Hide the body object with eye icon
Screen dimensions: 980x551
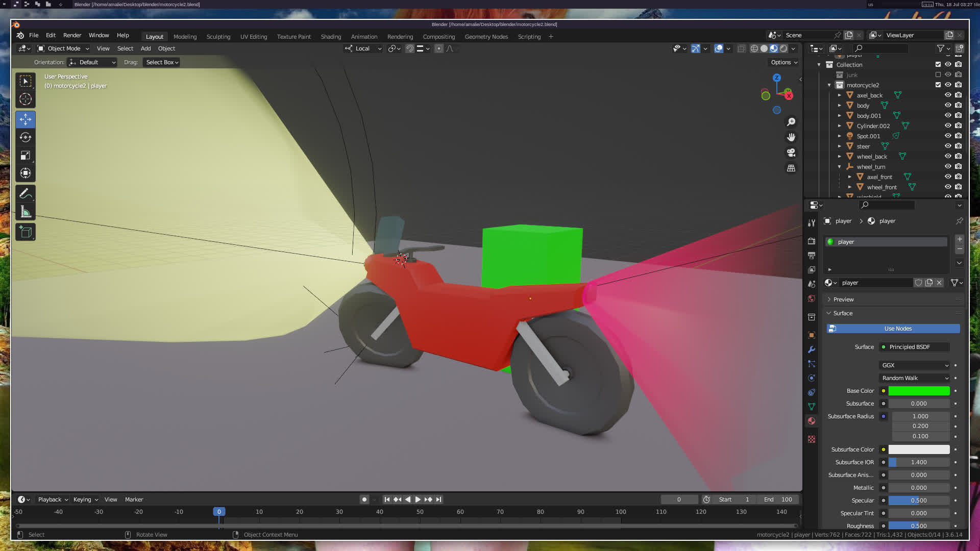pyautogui.click(x=948, y=106)
